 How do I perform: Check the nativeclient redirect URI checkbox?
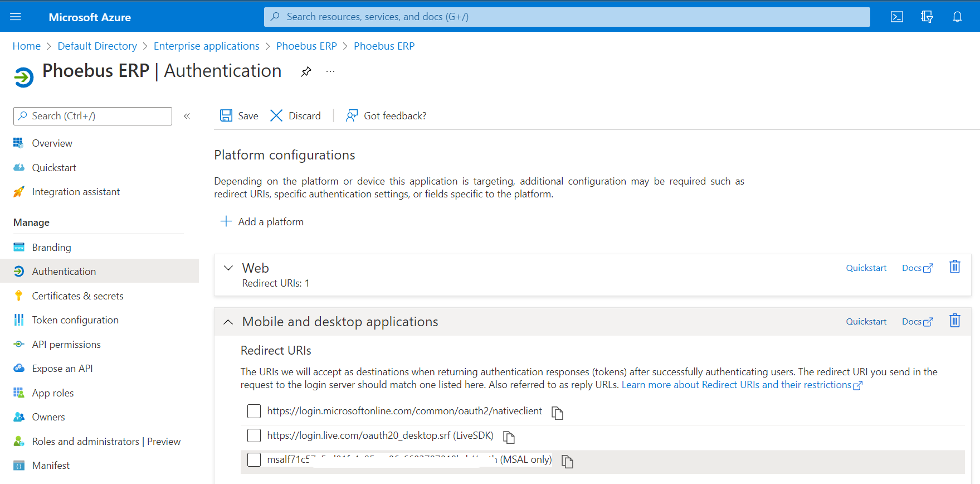254,412
